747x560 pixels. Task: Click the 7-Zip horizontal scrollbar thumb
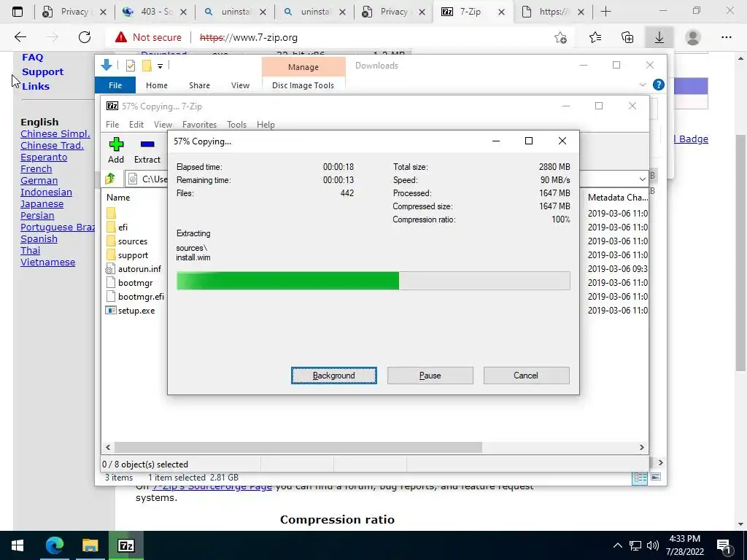(x=298, y=447)
